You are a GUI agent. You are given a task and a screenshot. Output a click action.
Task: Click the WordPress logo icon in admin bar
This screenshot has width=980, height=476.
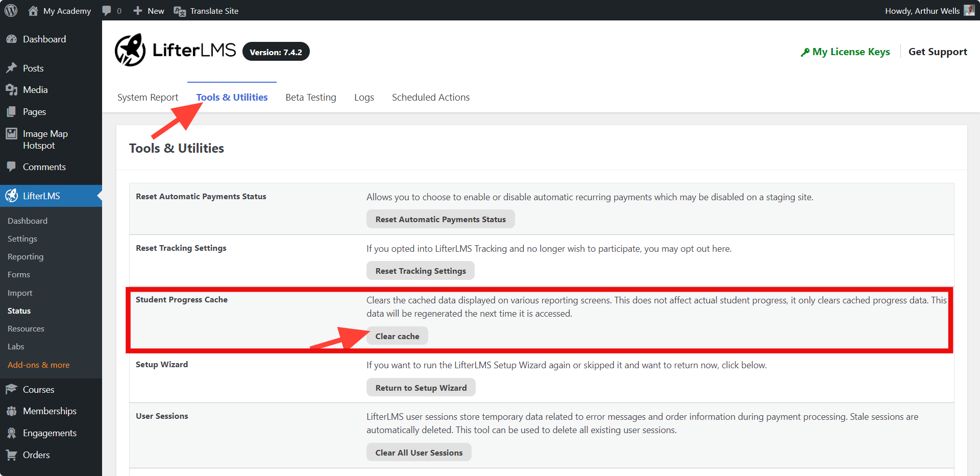click(11, 10)
